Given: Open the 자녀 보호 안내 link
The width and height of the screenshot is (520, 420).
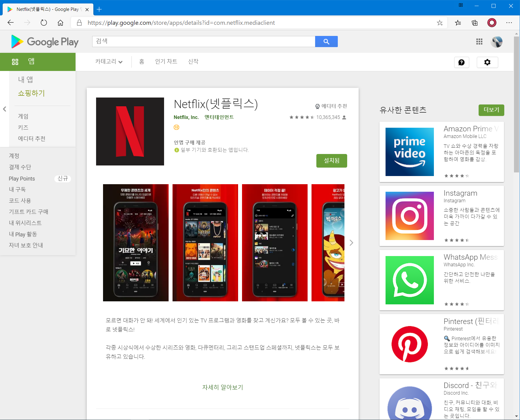Looking at the screenshot, I should point(26,245).
